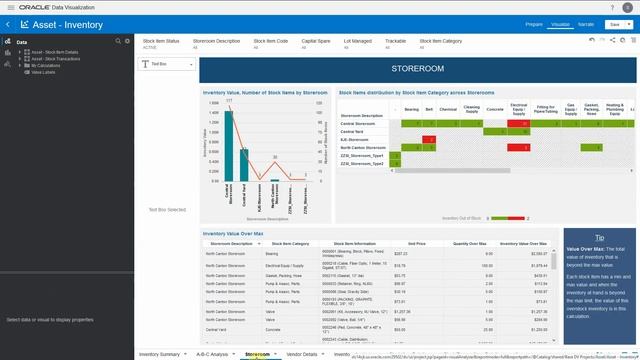Viewport: 640px width, 360px height.
Task: Click Unit Price column header
Action: pos(417,244)
